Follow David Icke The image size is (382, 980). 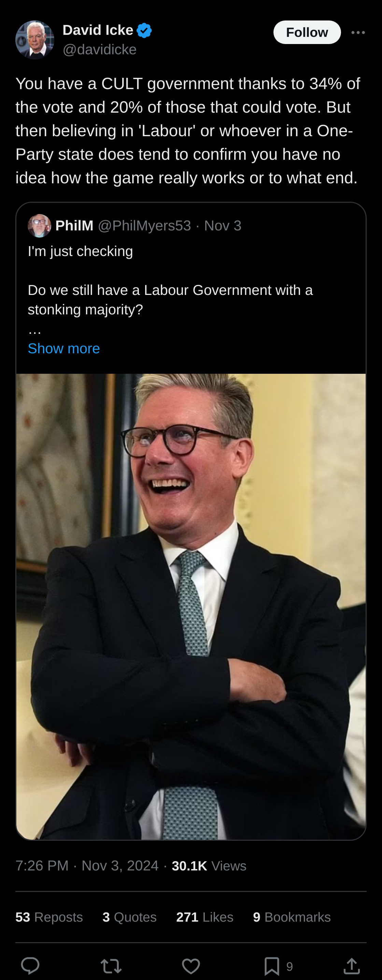tap(307, 32)
